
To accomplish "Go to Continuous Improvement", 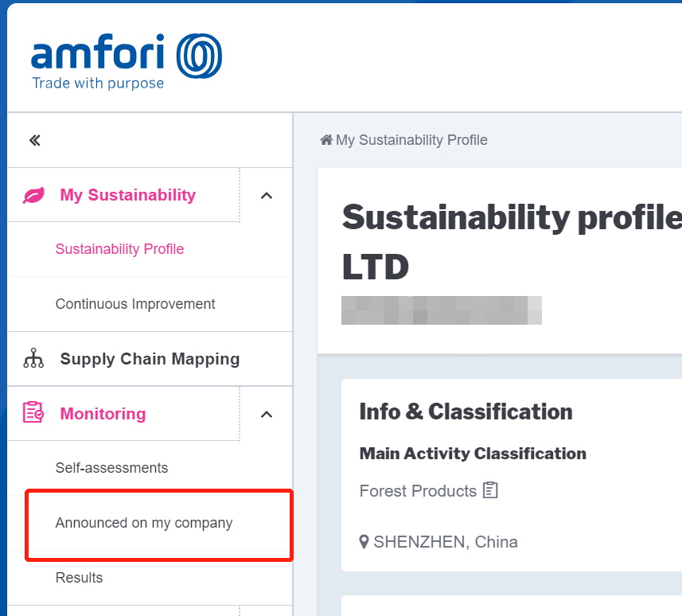I will point(135,304).
